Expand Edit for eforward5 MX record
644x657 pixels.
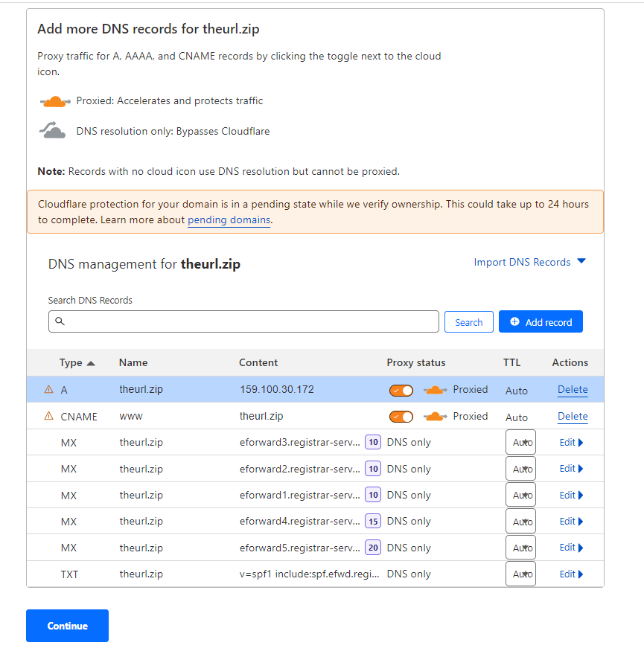[572, 548]
